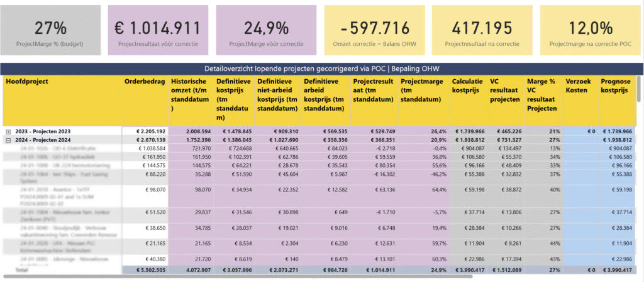This screenshot has width=644, height=282.
Task: Select the € 1.014.911 Projectresultaat card
Action: tap(158, 30)
